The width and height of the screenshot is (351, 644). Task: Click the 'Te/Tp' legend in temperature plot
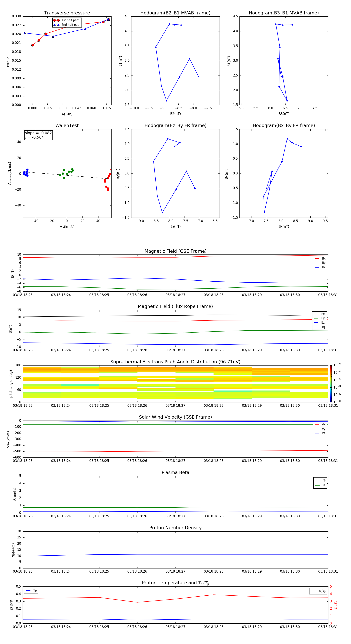point(318,591)
